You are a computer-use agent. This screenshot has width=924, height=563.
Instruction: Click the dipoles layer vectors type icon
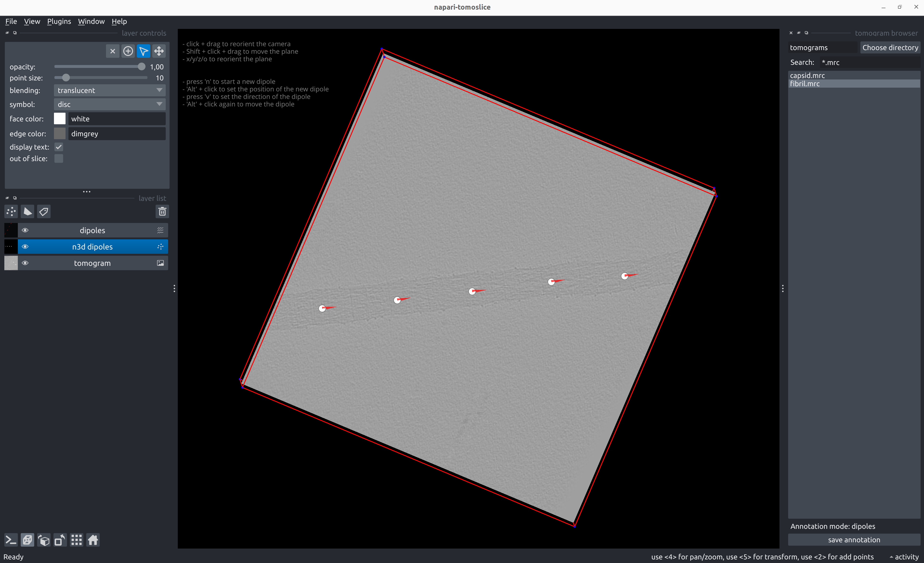click(x=160, y=230)
